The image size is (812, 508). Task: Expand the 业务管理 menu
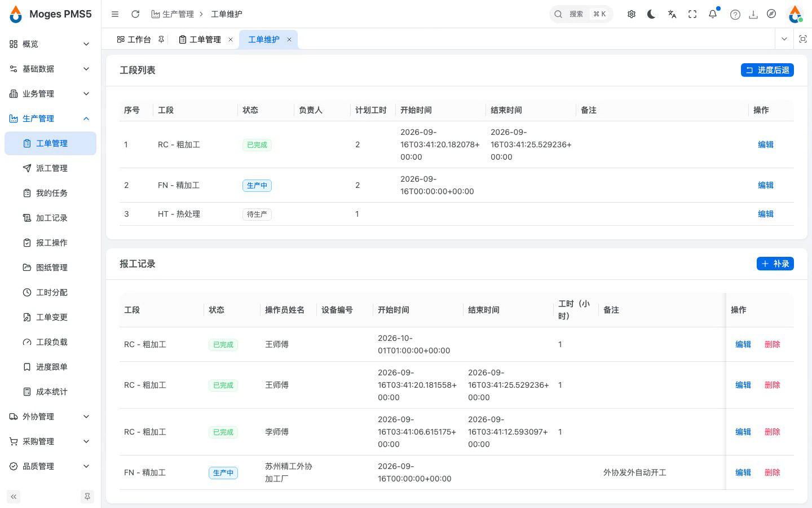point(50,94)
